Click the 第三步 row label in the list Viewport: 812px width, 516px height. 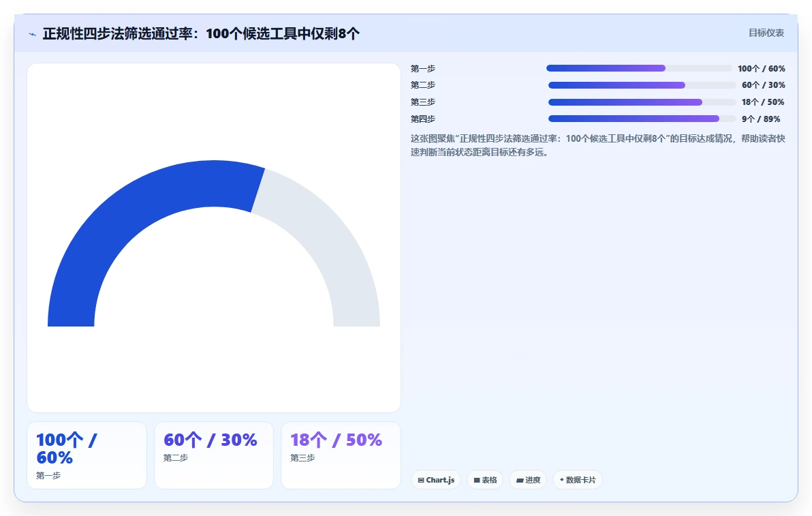[x=423, y=102]
